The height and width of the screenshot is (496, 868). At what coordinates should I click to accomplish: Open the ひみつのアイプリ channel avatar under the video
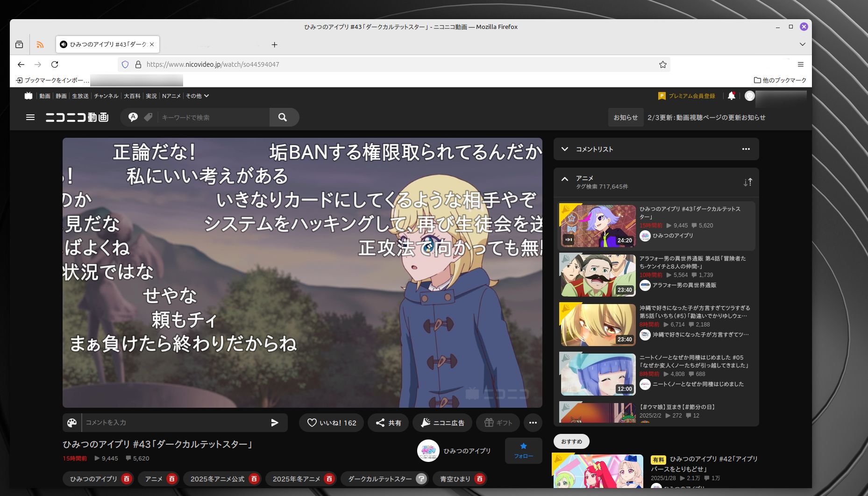click(x=428, y=451)
